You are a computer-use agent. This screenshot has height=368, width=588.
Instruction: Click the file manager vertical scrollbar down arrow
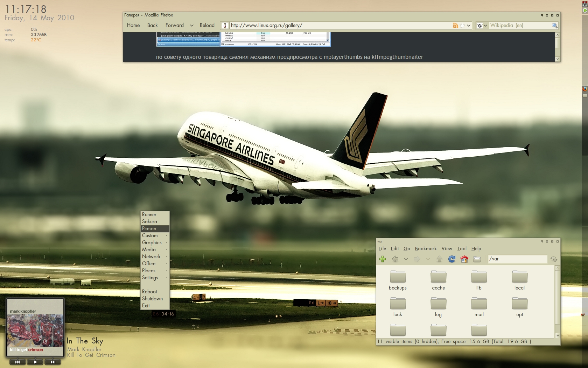coord(558,335)
